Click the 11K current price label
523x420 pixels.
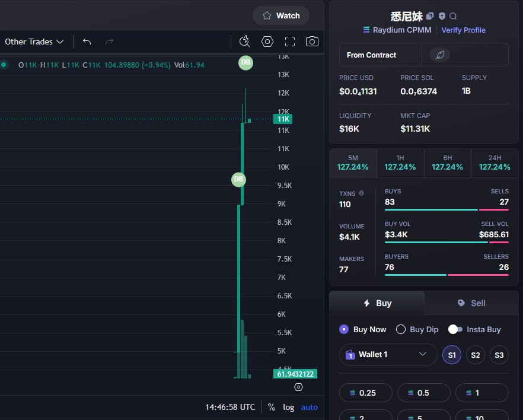tap(283, 119)
